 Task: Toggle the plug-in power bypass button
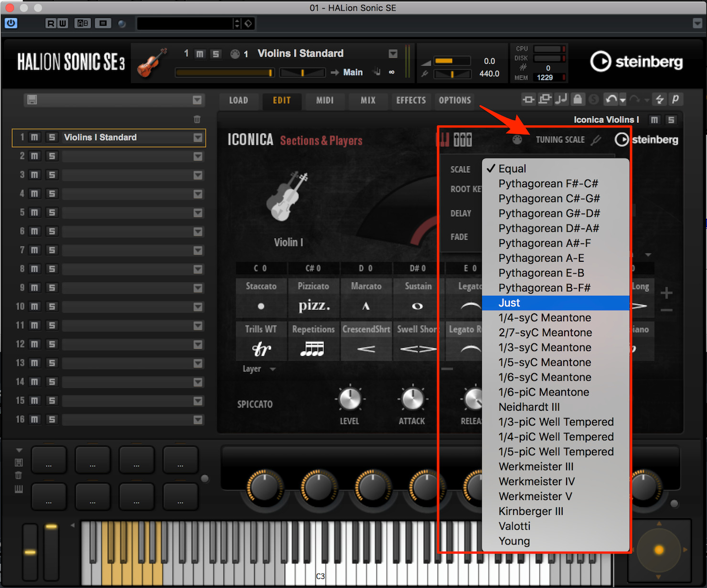coord(11,23)
